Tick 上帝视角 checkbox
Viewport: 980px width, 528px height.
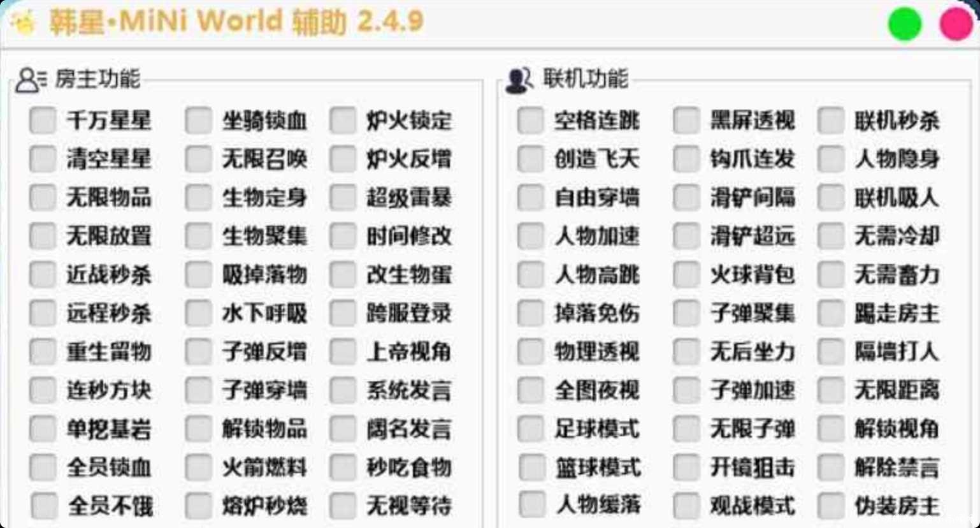coord(343,352)
